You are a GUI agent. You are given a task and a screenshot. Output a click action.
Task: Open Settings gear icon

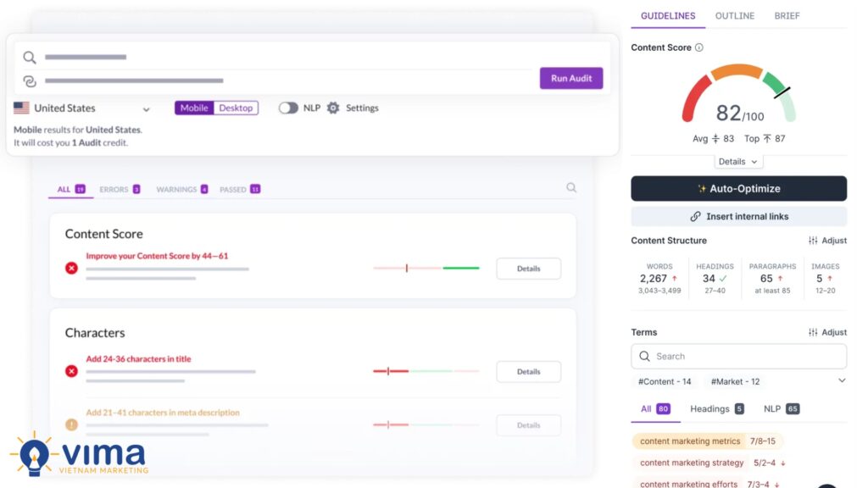coord(332,108)
